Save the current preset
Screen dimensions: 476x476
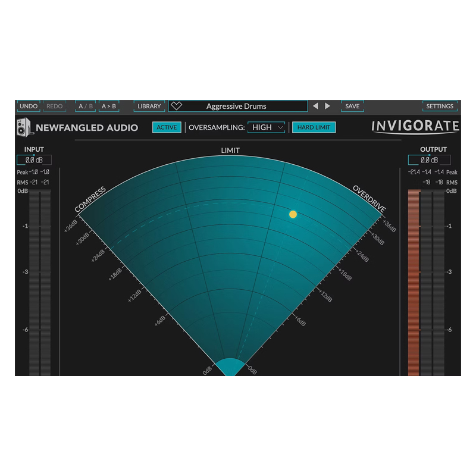352,107
